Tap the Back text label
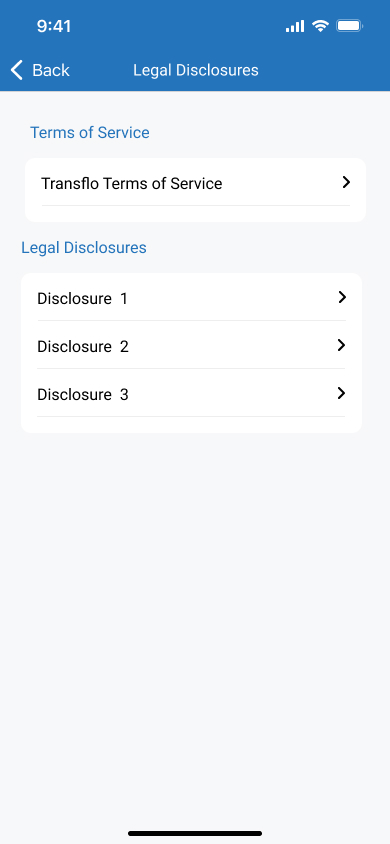 [51, 70]
